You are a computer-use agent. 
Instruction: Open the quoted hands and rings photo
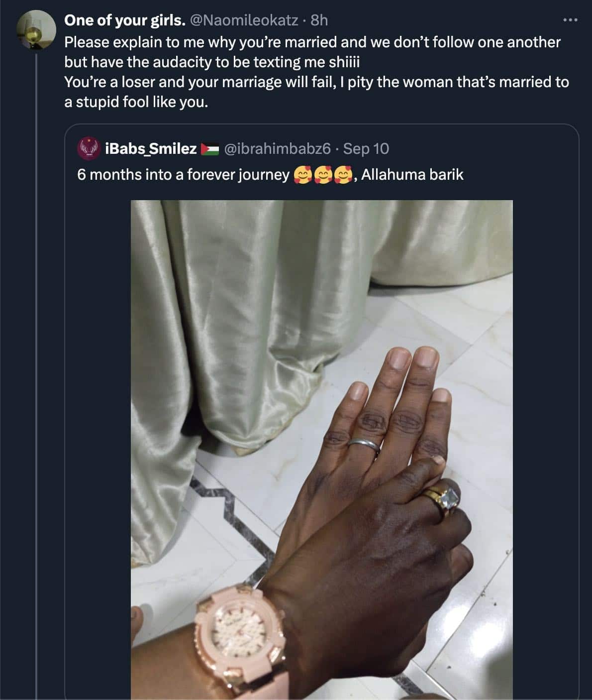[321, 450]
